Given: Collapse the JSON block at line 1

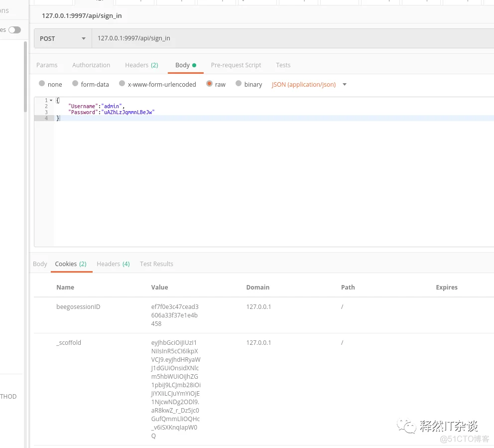Looking at the screenshot, I should [51, 100].
